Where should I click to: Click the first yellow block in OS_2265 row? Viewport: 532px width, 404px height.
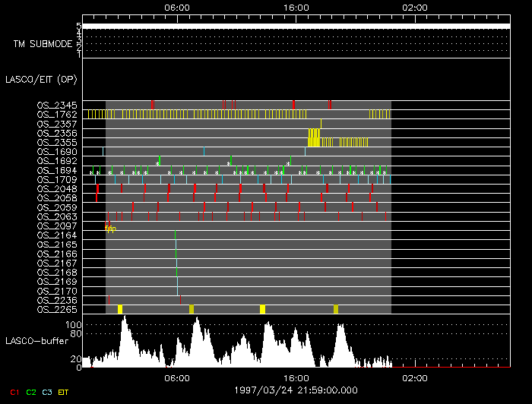120,309
